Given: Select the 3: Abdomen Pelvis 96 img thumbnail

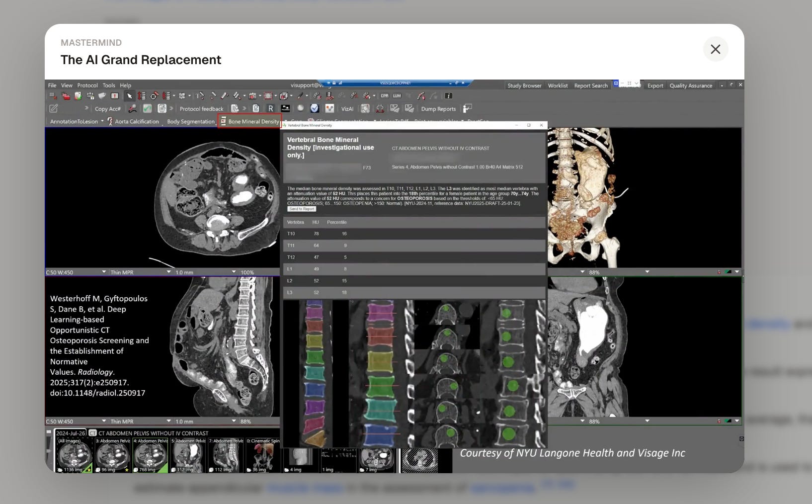Looking at the screenshot, I should [x=113, y=455].
